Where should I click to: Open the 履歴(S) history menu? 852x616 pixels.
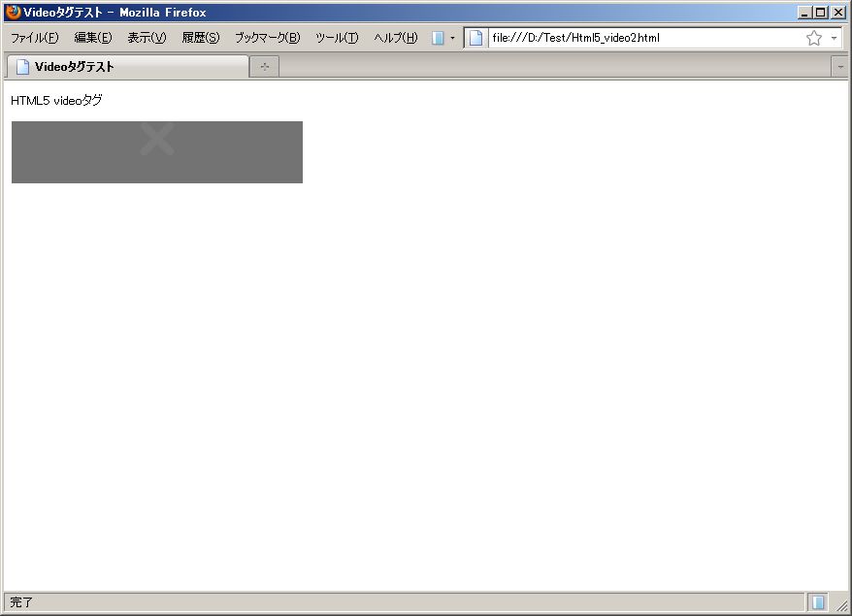[201, 38]
